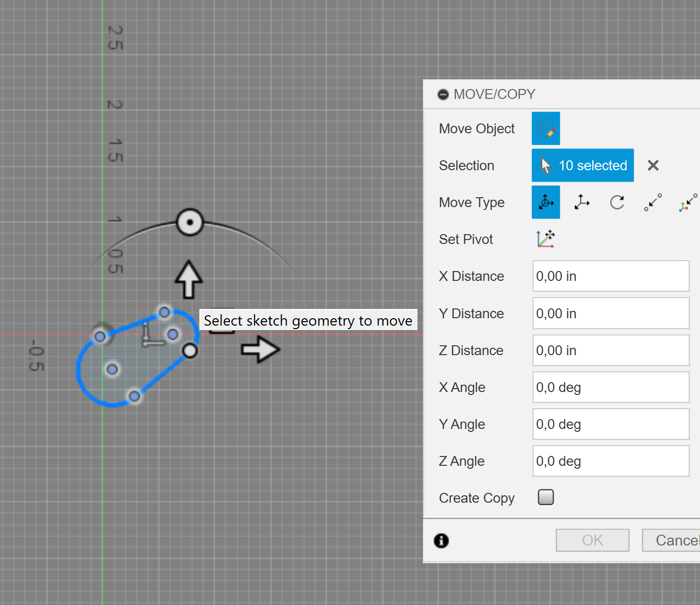Select the Rotate move type
This screenshot has width=700, height=605.
point(617,202)
